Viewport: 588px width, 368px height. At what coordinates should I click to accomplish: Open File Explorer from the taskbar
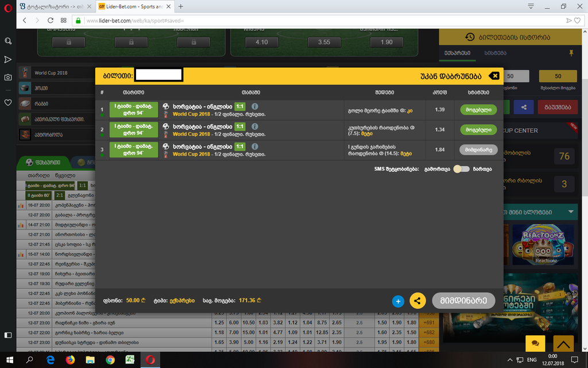[90, 360]
